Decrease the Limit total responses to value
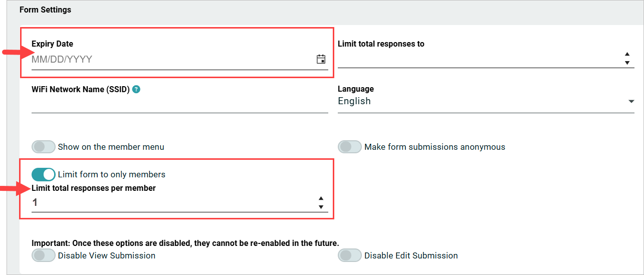 pos(627,63)
